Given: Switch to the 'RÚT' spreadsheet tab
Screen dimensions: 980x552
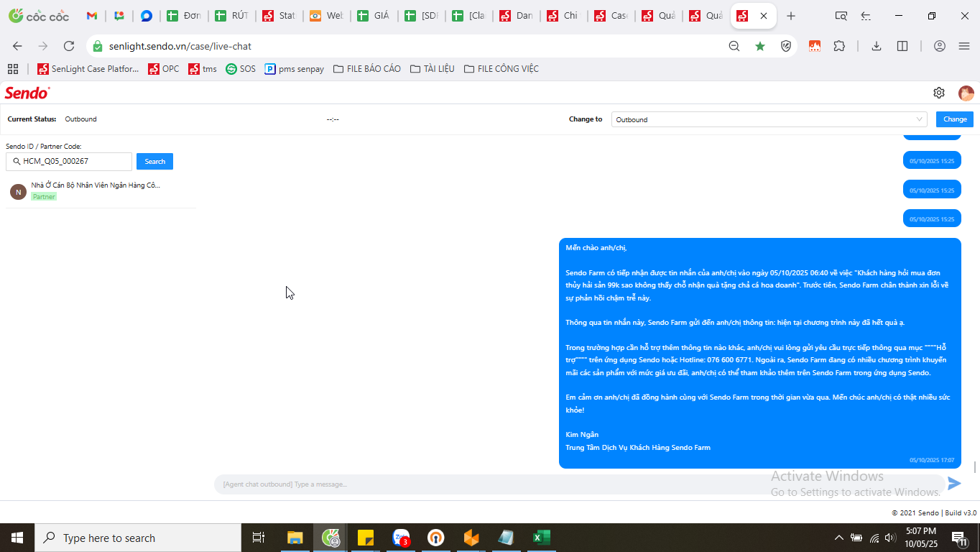Looking at the screenshot, I should (231, 16).
